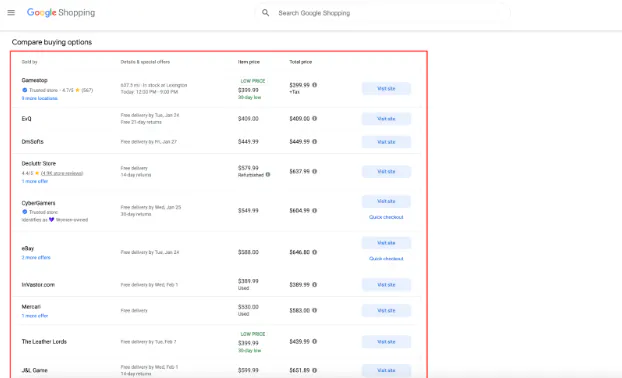Open Decluttr Store reviews link
622x378 pixels.
click(62, 173)
